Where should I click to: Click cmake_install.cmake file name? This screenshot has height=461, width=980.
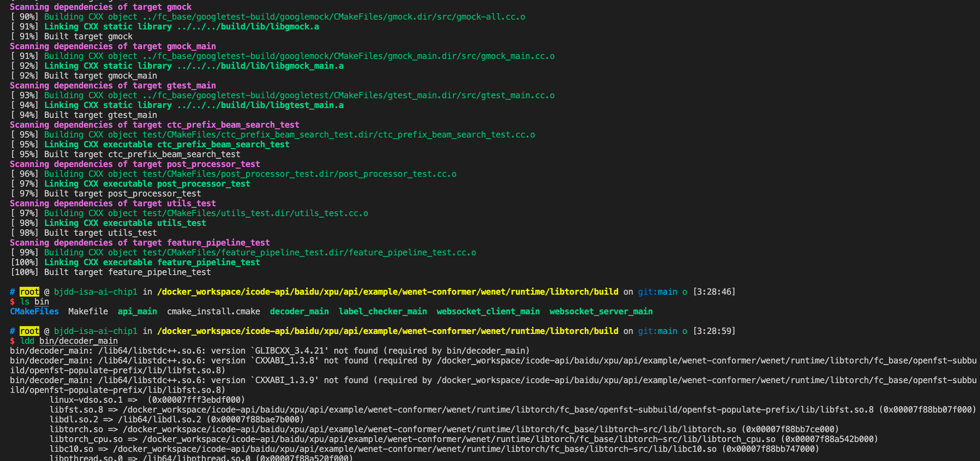tap(213, 311)
